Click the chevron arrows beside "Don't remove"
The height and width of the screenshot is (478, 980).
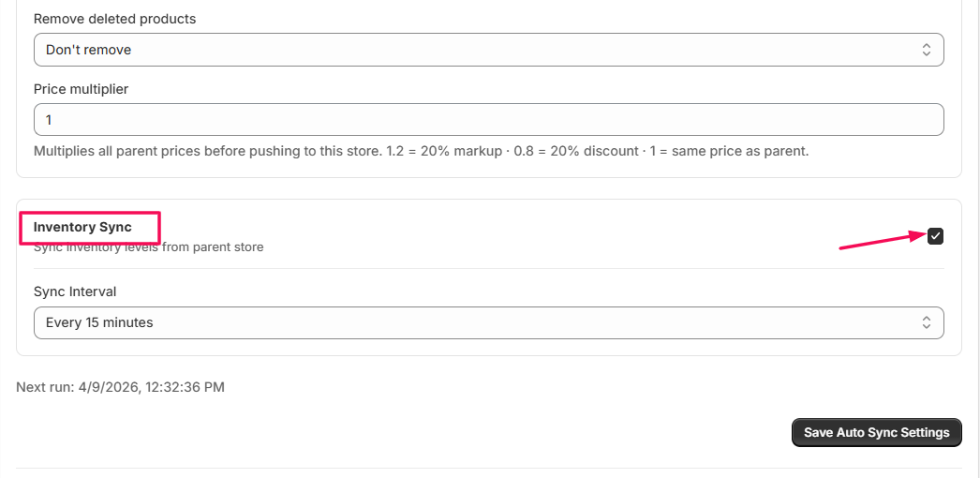click(x=926, y=50)
